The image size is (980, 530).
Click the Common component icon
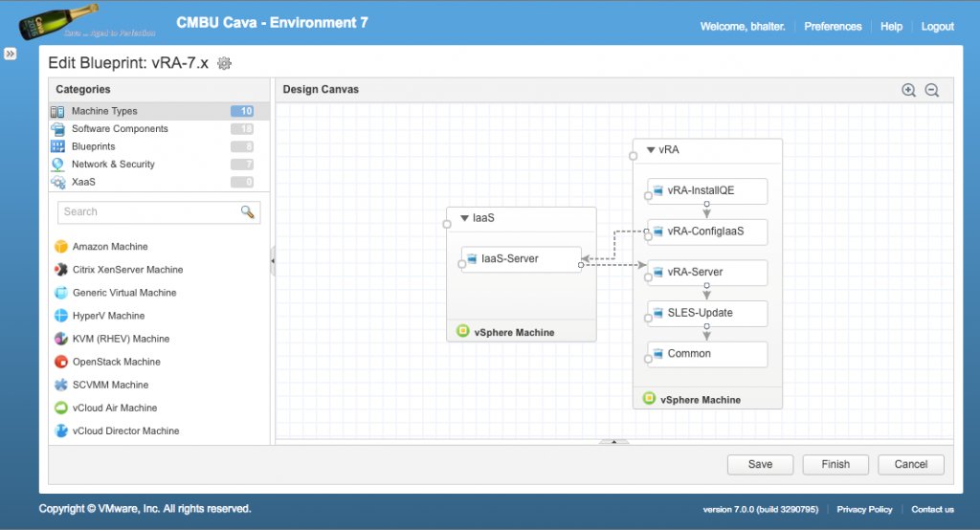[x=658, y=353]
